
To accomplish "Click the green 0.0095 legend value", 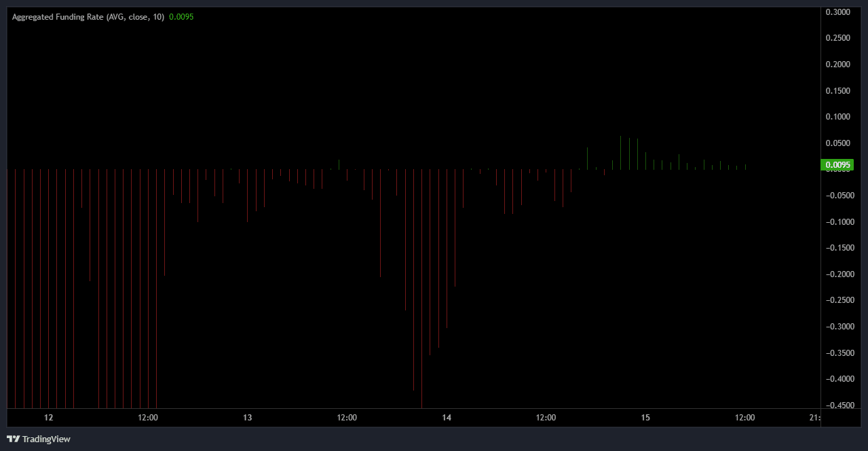I will [x=181, y=17].
